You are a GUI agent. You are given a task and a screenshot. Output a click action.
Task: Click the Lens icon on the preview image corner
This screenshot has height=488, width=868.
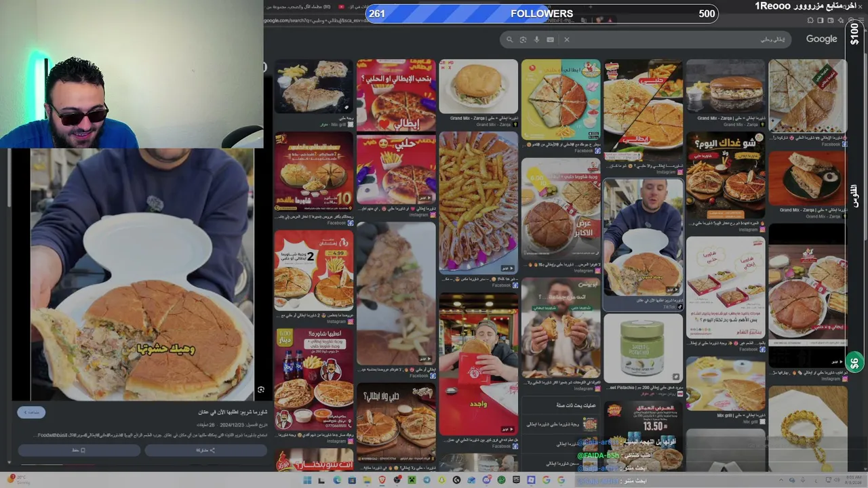pos(260,390)
